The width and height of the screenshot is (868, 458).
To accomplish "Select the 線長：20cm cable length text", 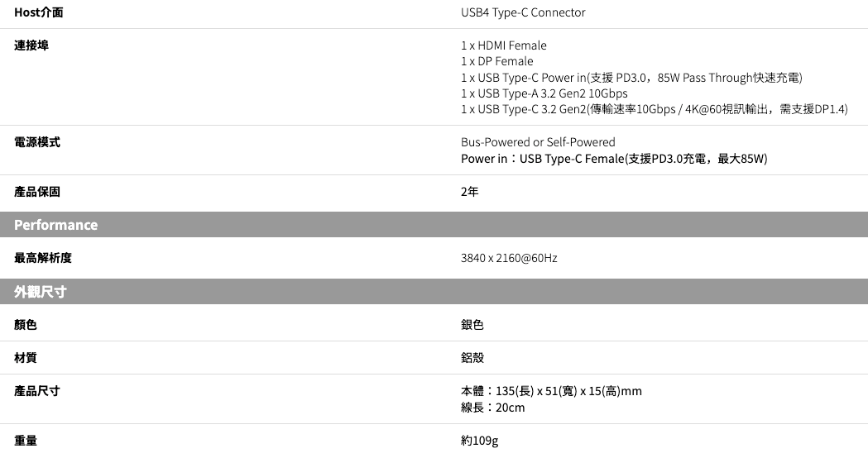I will pyautogui.click(x=492, y=408).
